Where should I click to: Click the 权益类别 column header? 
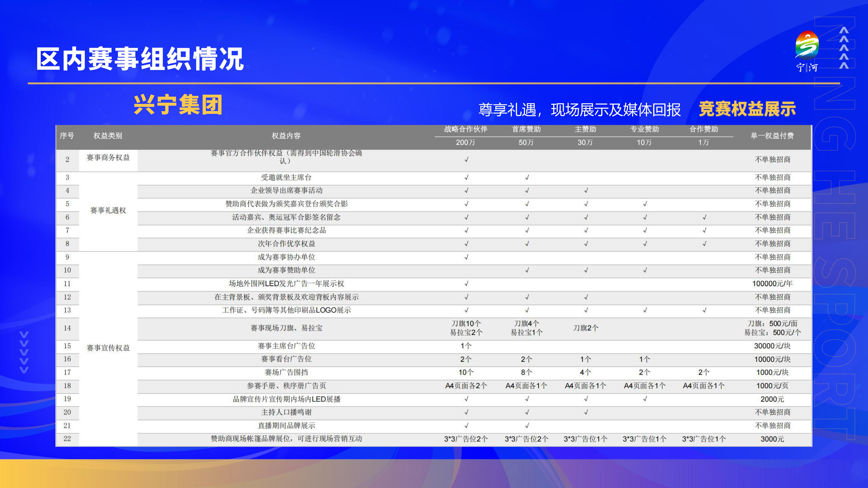(x=108, y=136)
